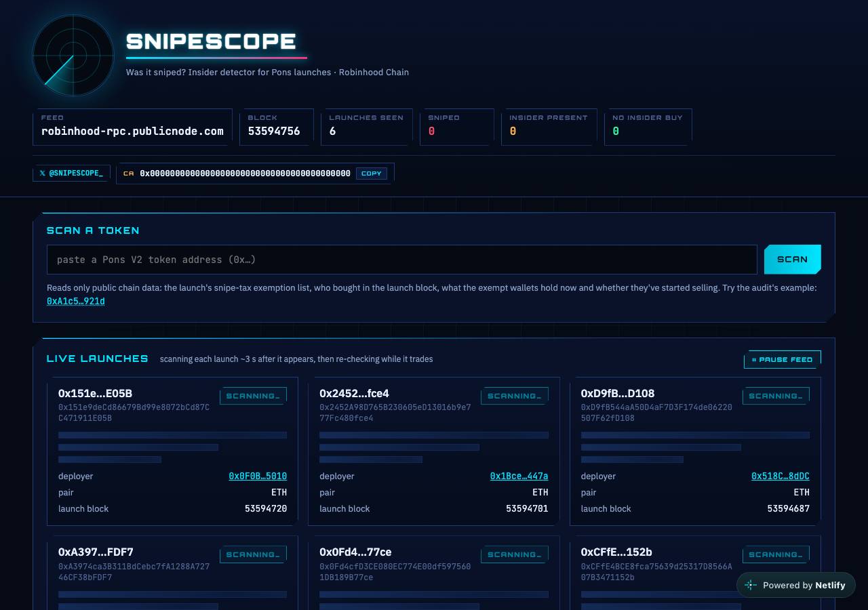Click full address 0x151e9deCd86679Bd99e8072bCd87C…

pyautogui.click(x=134, y=413)
